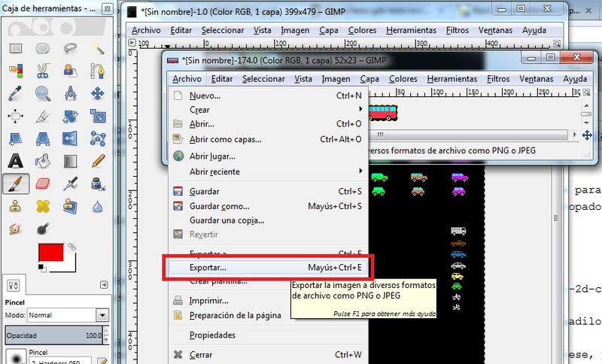
Task: Select the Move tool
Action: [x=98, y=93]
